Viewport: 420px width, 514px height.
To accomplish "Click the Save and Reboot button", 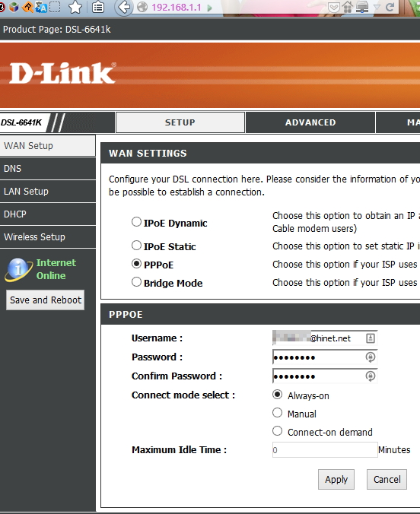I will pyautogui.click(x=46, y=300).
